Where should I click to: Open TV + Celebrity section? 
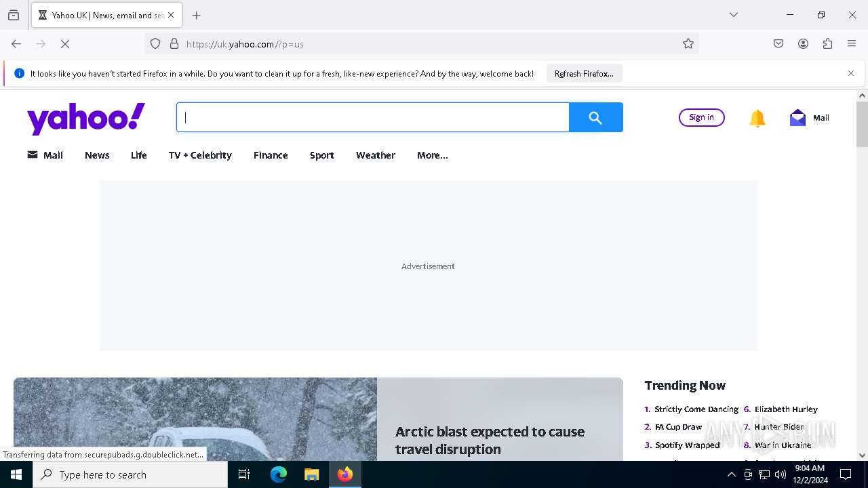200,155
